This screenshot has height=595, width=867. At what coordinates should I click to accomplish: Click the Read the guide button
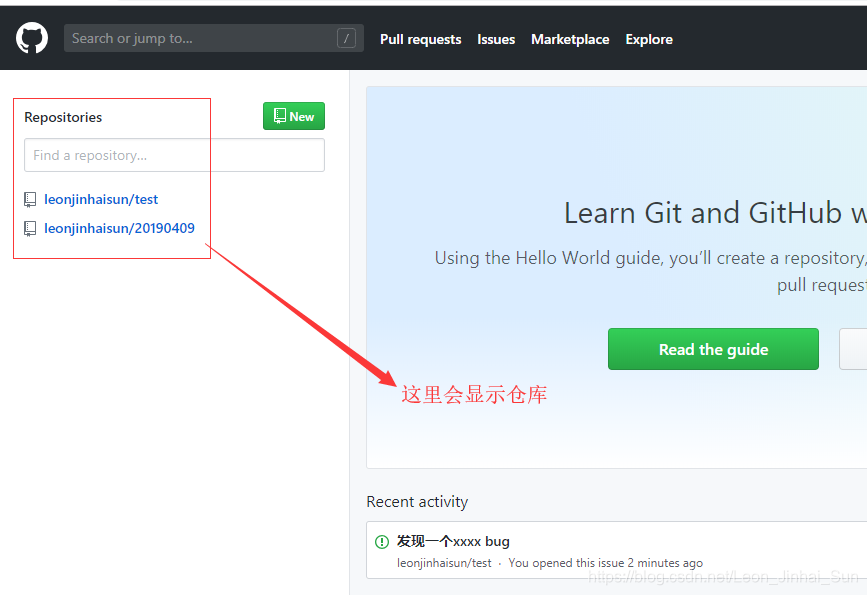coord(713,349)
